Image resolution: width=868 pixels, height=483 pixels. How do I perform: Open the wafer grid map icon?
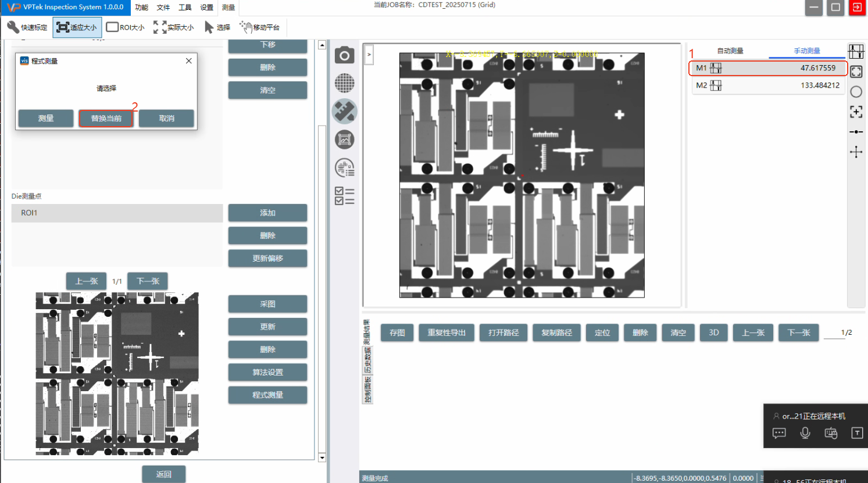[x=344, y=83]
